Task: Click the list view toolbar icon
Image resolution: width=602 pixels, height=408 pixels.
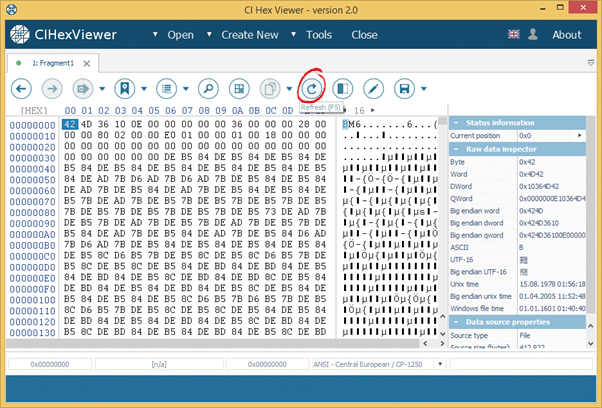Action: pyautogui.click(x=166, y=89)
